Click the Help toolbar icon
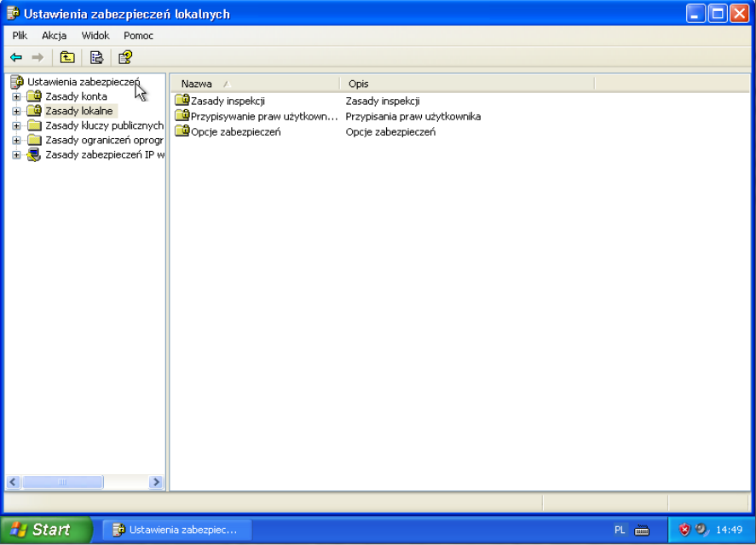The width and height of the screenshot is (756, 545). (125, 58)
